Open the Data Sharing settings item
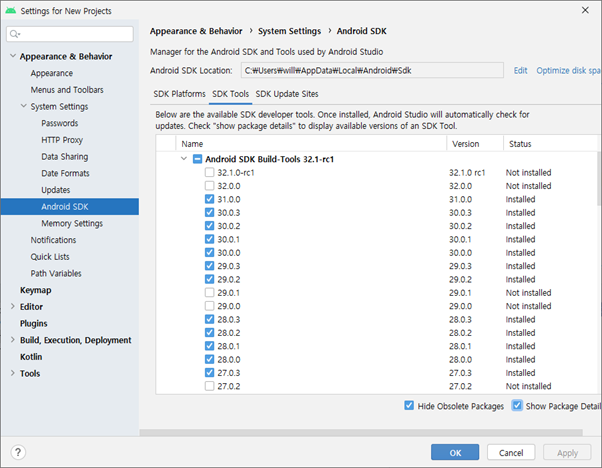This screenshot has width=602, height=468. (x=64, y=157)
